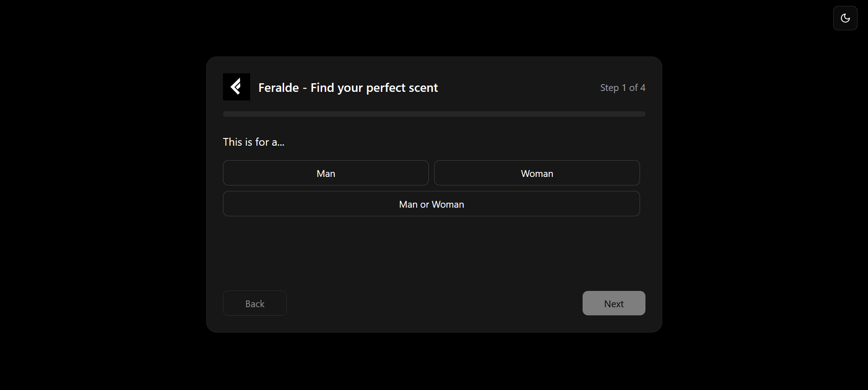Click the step progress track under the header
Image resolution: width=868 pixels, height=390 pixels.
tap(434, 114)
